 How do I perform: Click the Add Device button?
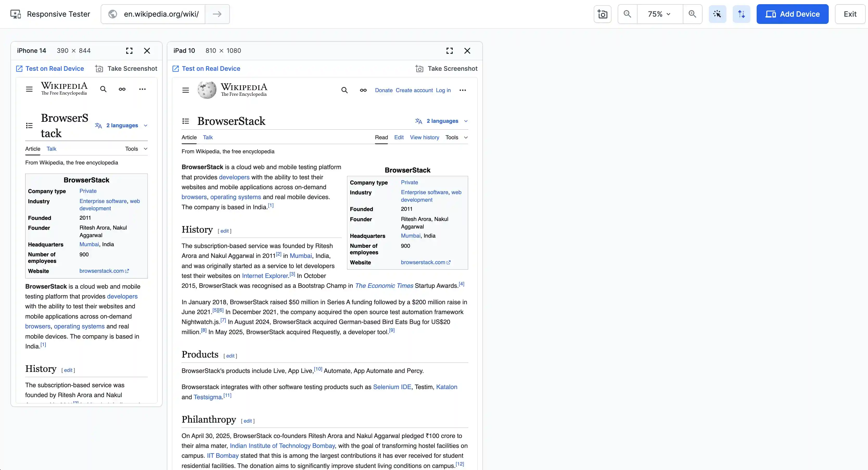tap(792, 14)
